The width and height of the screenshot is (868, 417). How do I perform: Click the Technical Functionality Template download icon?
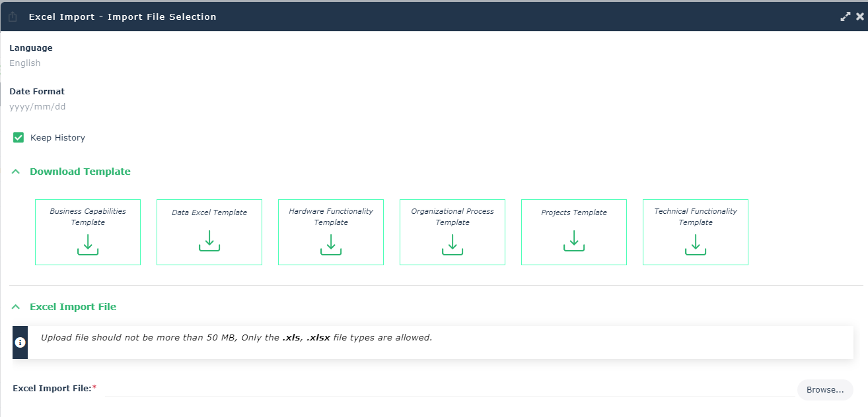click(696, 244)
